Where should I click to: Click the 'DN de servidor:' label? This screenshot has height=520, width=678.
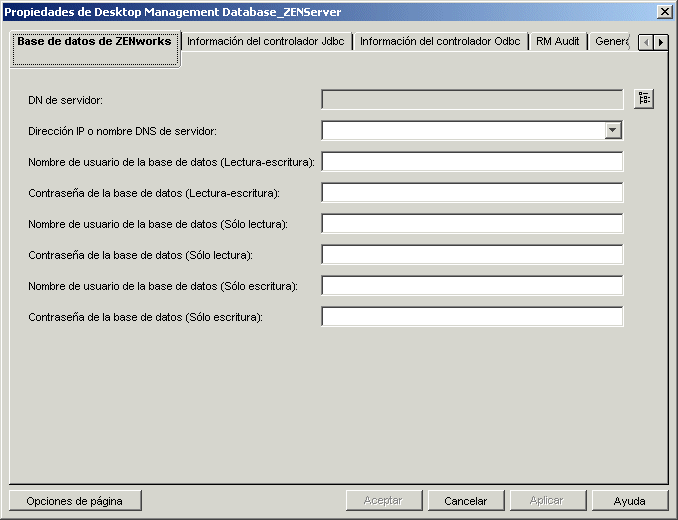[x=65, y=100]
